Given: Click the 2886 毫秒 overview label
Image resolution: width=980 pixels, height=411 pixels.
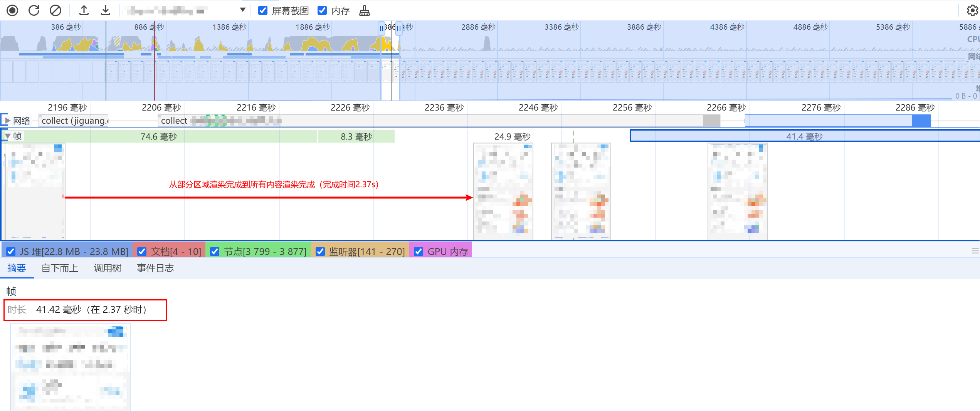Looking at the screenshot, I should (478, 27).
